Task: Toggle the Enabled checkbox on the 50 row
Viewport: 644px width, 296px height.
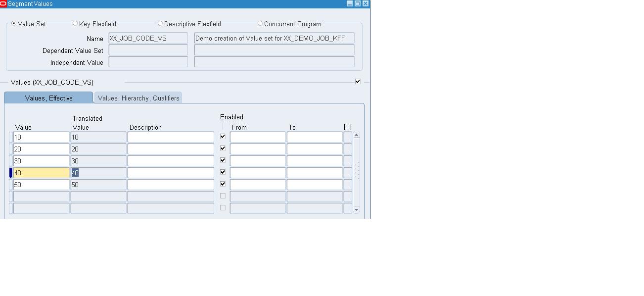Action: 223,184
